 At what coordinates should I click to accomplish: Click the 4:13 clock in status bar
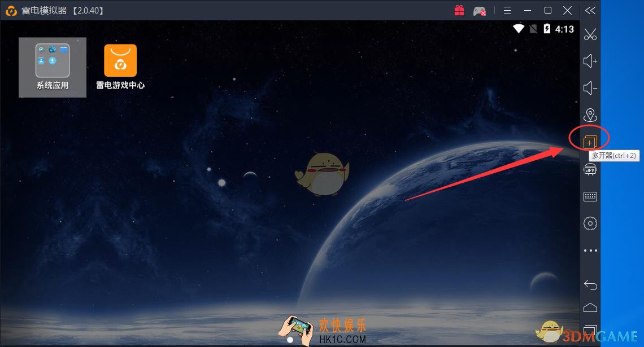(x=564, y=29)
